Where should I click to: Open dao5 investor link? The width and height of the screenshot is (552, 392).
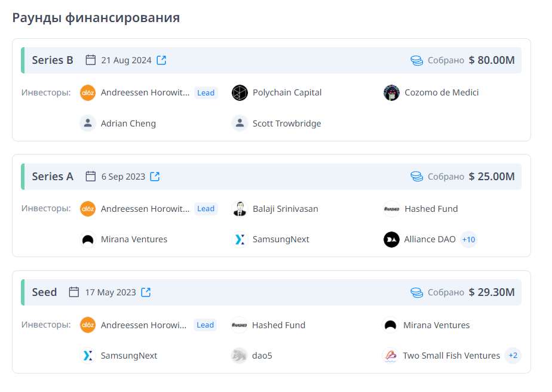[262, 356]
